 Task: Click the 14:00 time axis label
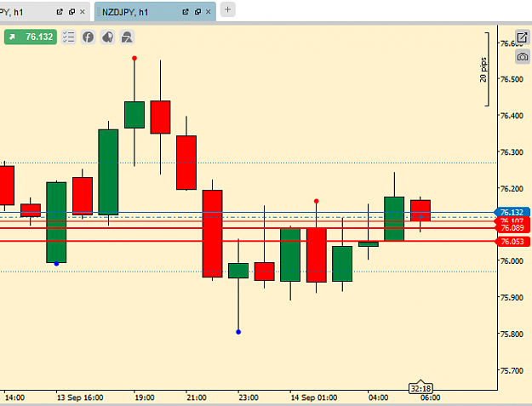[14, 397]
